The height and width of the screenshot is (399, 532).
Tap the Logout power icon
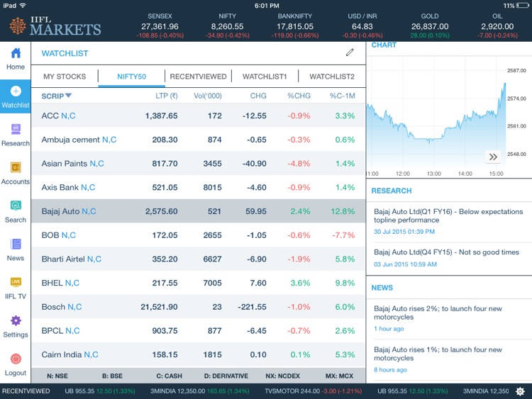point(16,359)
